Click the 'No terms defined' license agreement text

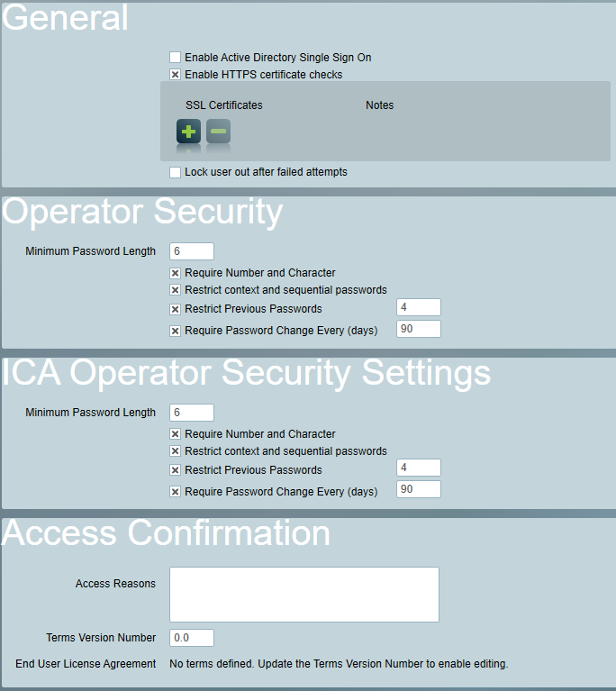click(x=339, y=664)
